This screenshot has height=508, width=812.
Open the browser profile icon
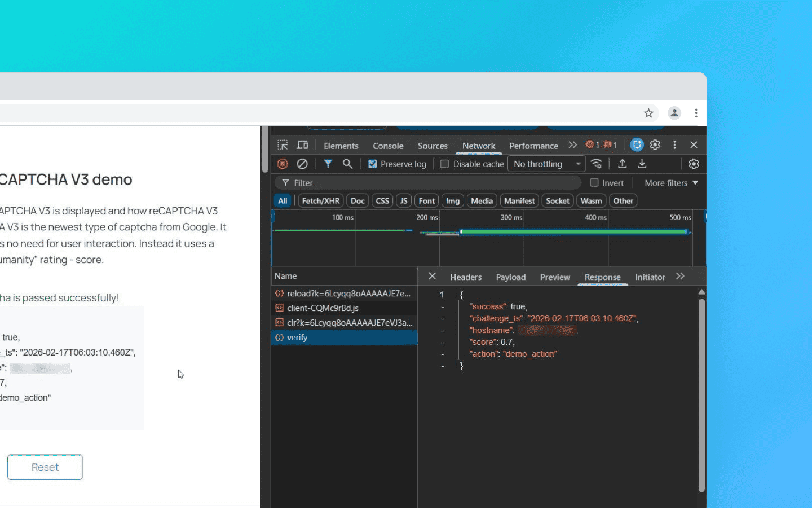pyautogui.click(x=674, y=113)
